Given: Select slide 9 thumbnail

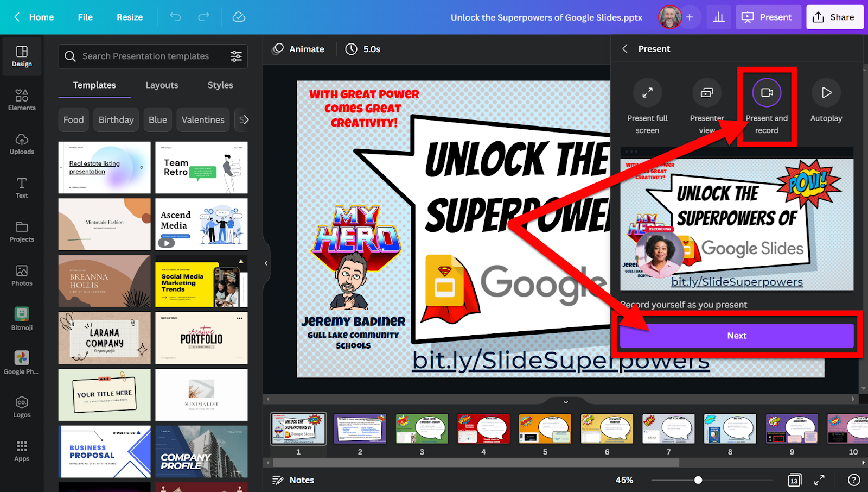Looking at the screenshot, I should 792,429.
